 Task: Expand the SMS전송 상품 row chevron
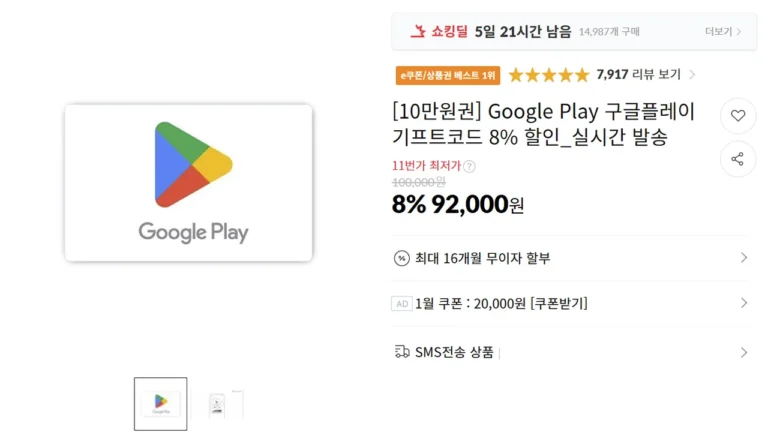[x=743, y=352]
